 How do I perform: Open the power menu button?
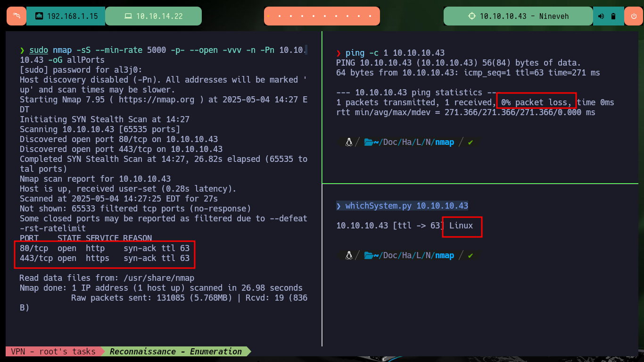(633, 16)
